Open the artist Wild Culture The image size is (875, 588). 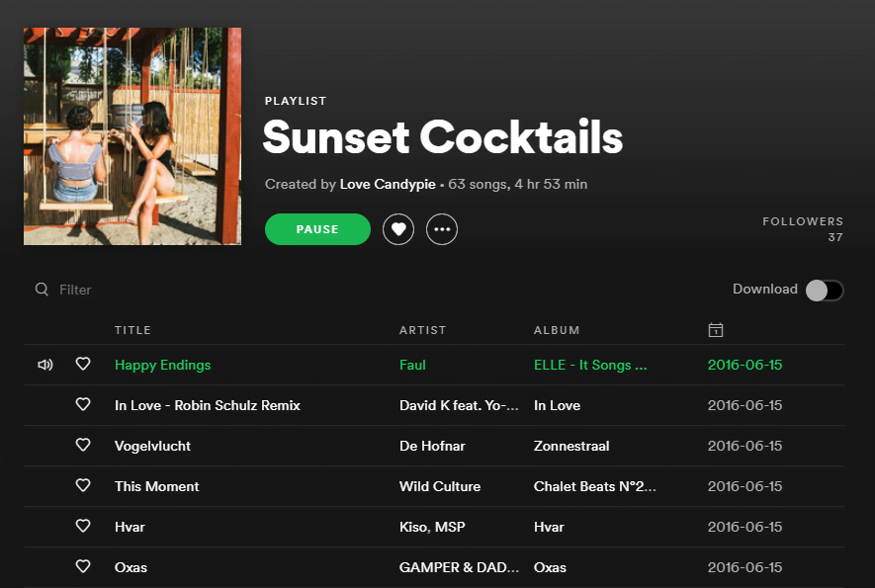(439, 485)
